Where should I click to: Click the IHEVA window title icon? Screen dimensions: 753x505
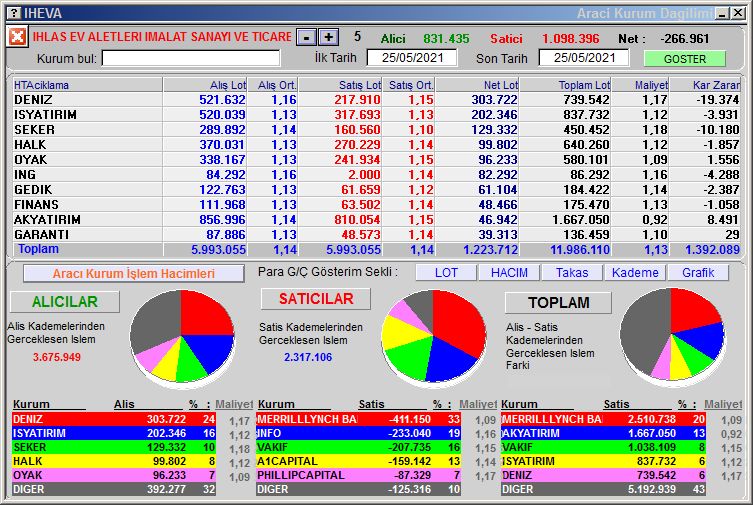(10, 13)
